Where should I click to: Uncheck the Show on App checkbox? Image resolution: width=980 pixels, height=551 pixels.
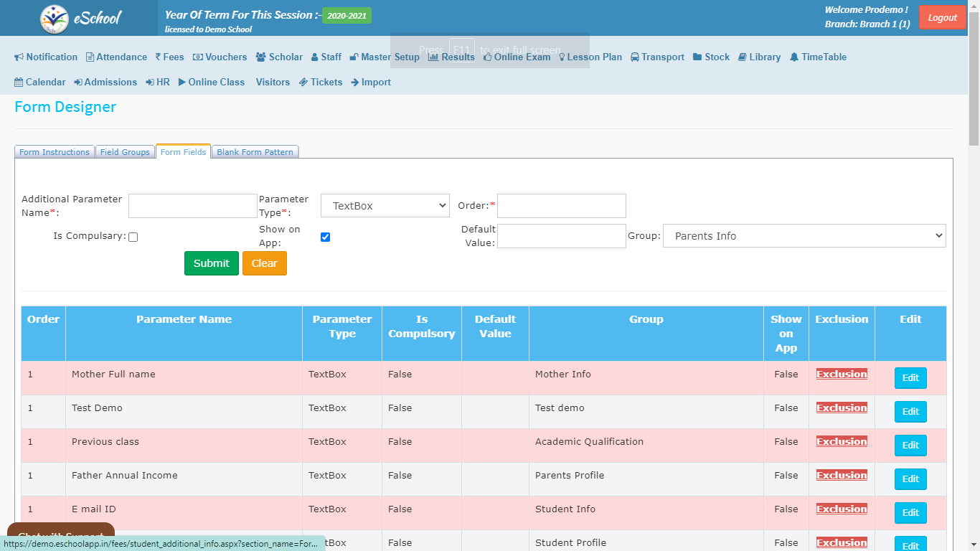click(x=325, y=237)
